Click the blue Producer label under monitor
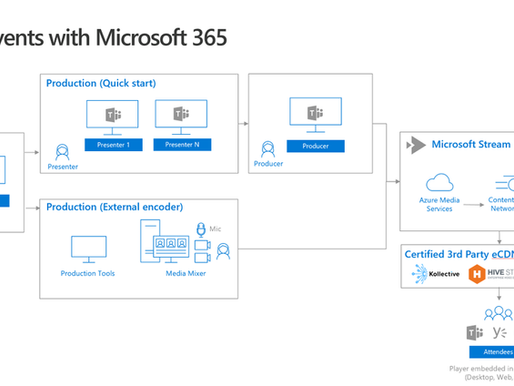 point(316,146)
